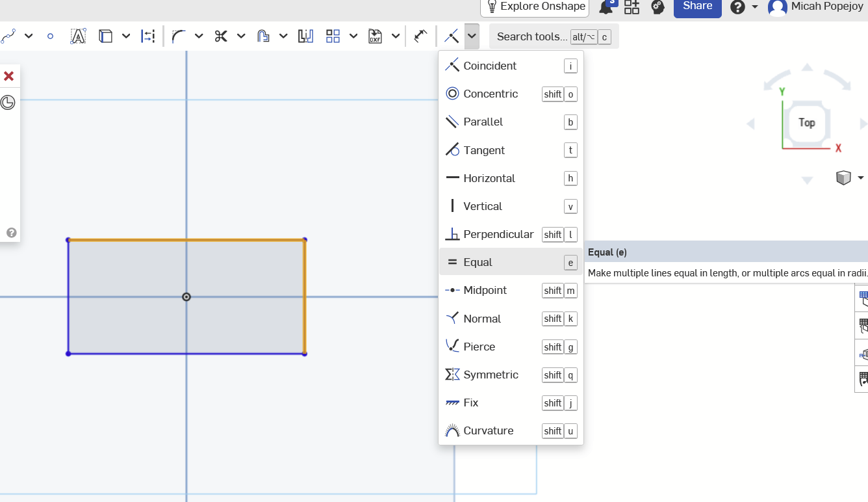Select the Mirror tool

[305, 36]
